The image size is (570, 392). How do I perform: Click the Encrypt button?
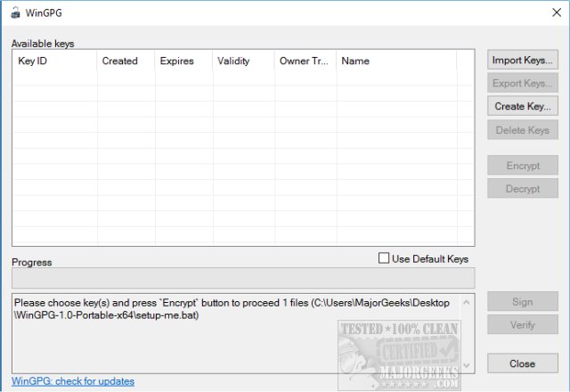[x=523, y=166]
